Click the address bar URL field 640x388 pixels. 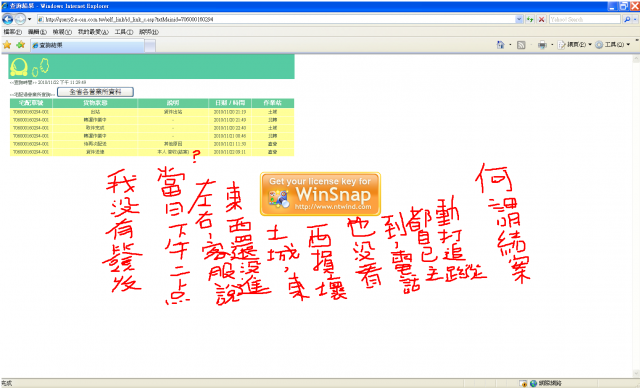(276, 19)
